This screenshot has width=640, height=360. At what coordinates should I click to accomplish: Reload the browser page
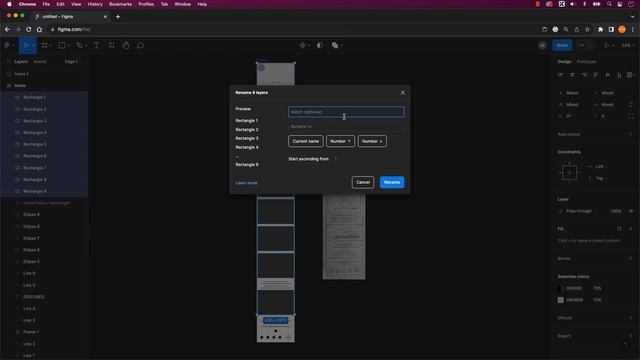tap(29, 29)
